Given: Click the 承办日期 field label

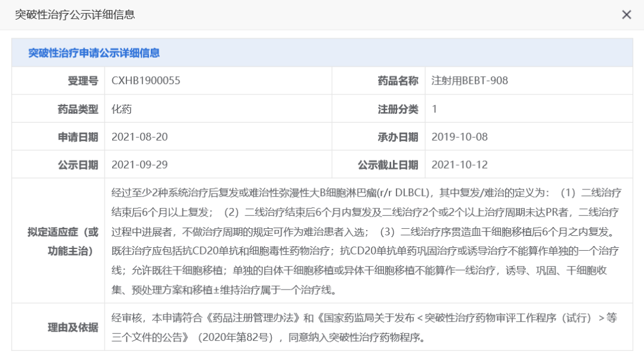Looking at the screenshot, I should [398, 137].
